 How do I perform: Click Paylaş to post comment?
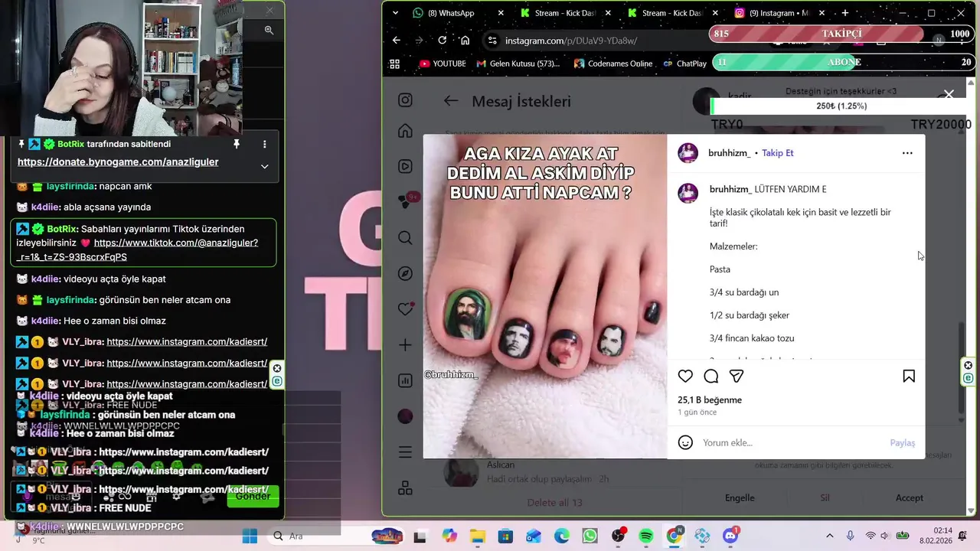pyautogui.click(x=902, y=443)
